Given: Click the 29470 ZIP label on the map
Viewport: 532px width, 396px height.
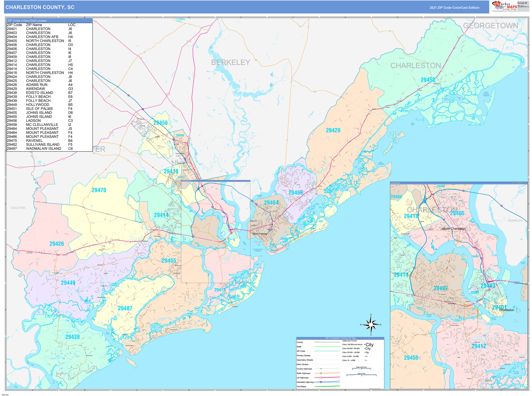Looking at the screenshot, I should 99,190.
